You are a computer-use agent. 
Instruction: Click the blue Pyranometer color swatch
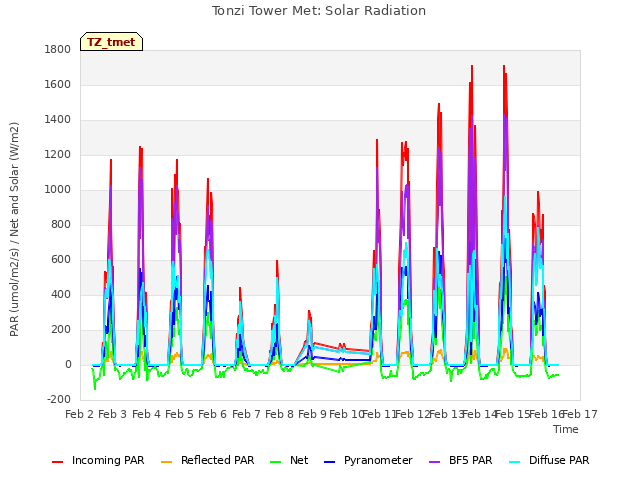[330, 462]
